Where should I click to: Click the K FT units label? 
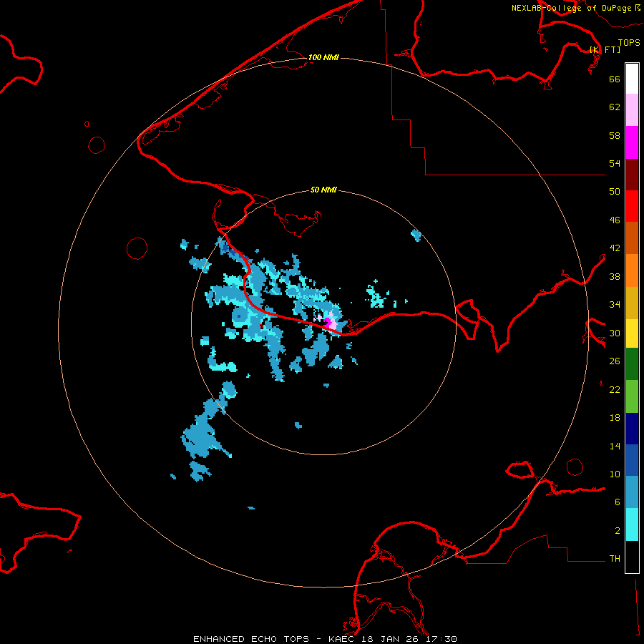605,49
